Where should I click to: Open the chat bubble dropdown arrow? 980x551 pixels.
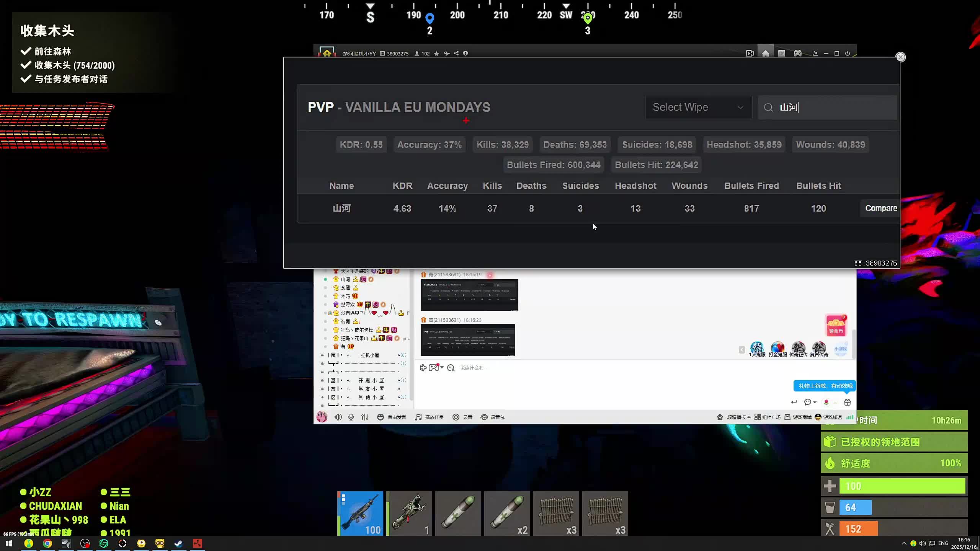[815, 402]
